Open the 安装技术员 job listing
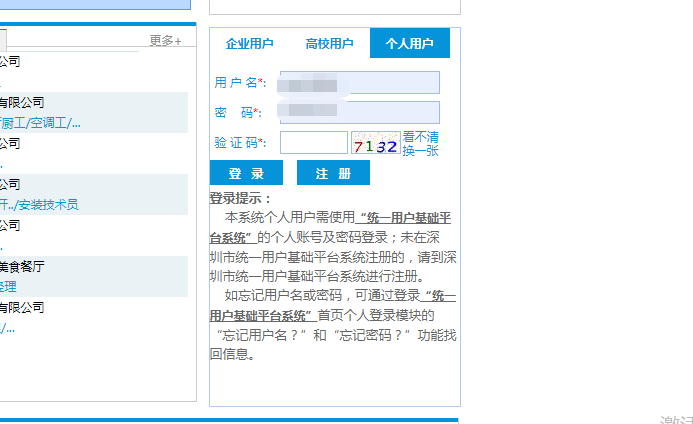 (x=39, y=205)
